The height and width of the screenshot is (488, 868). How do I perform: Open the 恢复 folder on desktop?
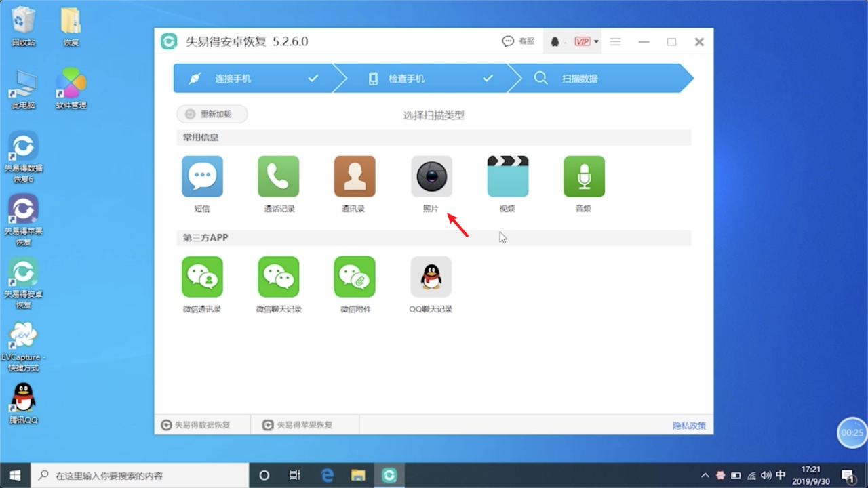71,26
